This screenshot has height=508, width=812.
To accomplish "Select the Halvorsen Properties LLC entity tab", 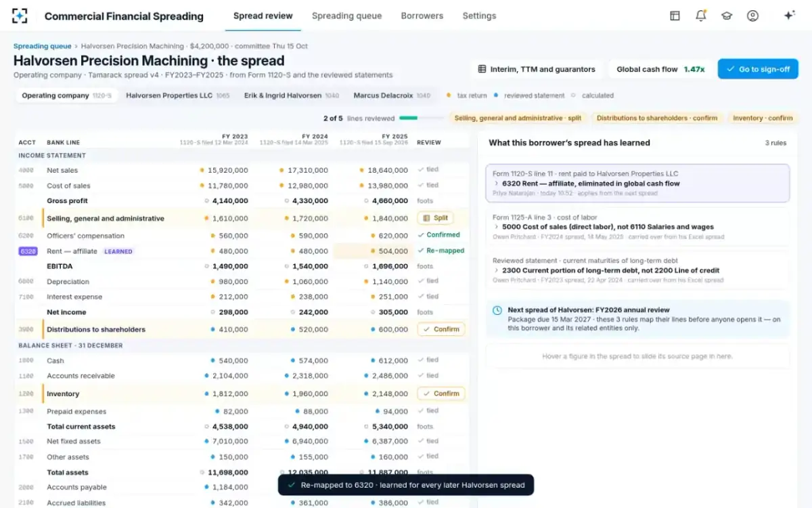I will point(178,96).
